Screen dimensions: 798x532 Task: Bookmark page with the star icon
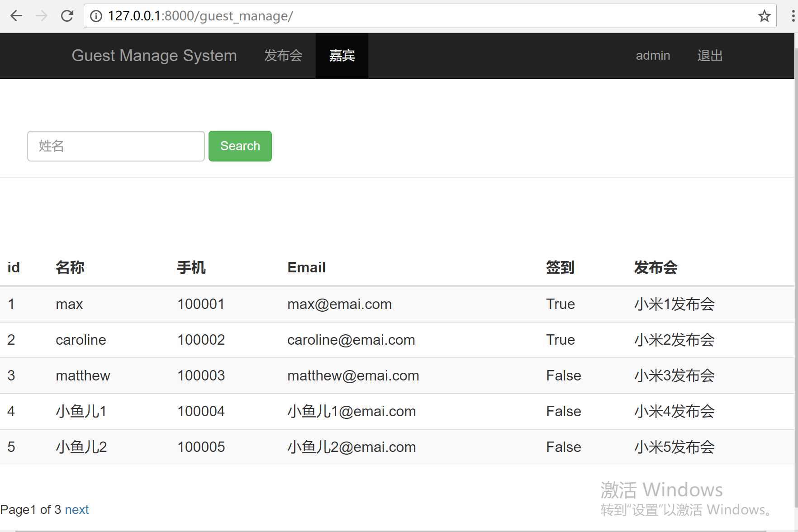tap(764, 16)
